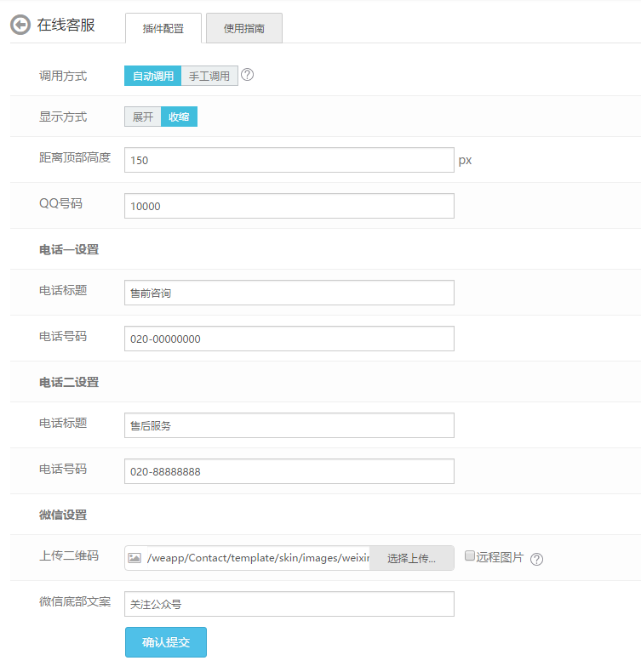Click the 020-88888888 phone number field
The width and height of the screenshot is (641, 672).
point(289,471)
